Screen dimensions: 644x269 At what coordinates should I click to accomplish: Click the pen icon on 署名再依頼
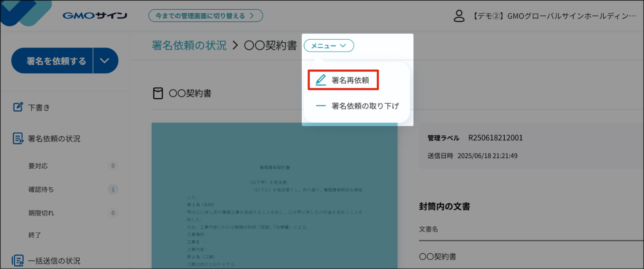tap(320, 80)
